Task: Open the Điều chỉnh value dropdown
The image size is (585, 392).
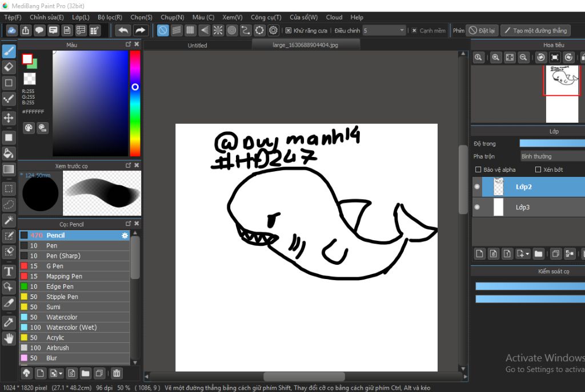Action: click(x=402, y=30)
